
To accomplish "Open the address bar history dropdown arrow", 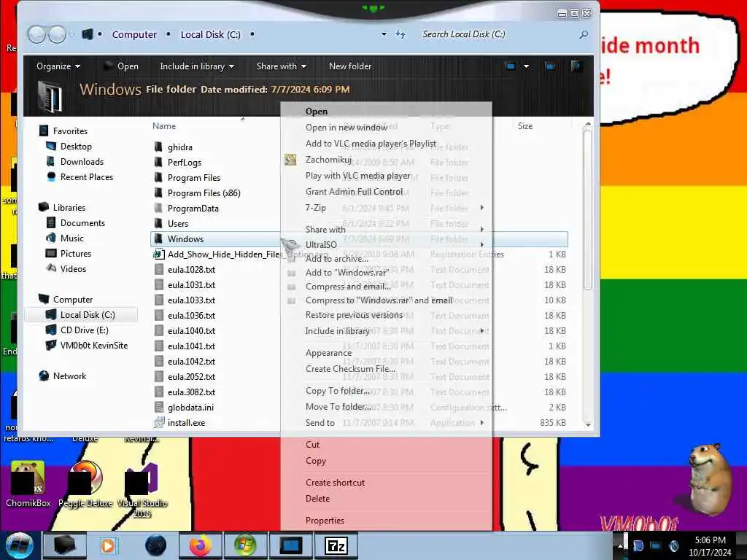I will point(384,34).
